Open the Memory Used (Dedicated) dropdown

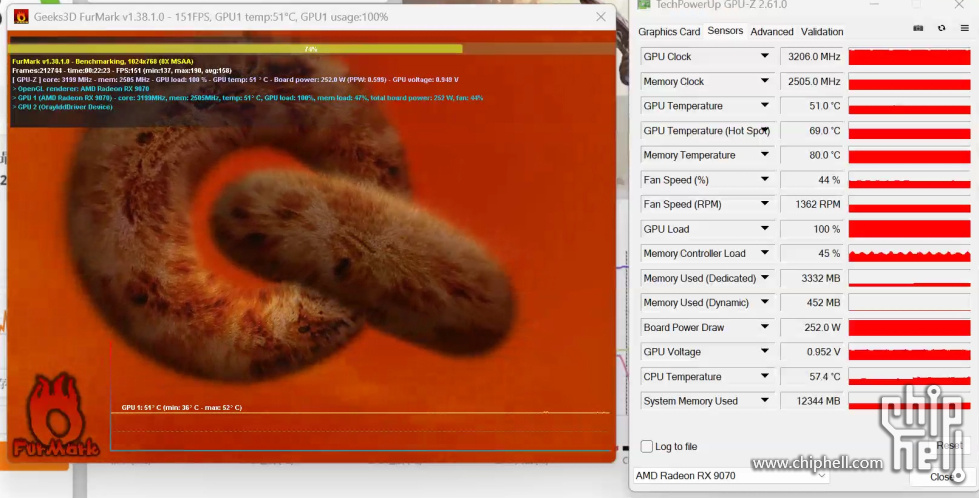(x=764, y=278)
